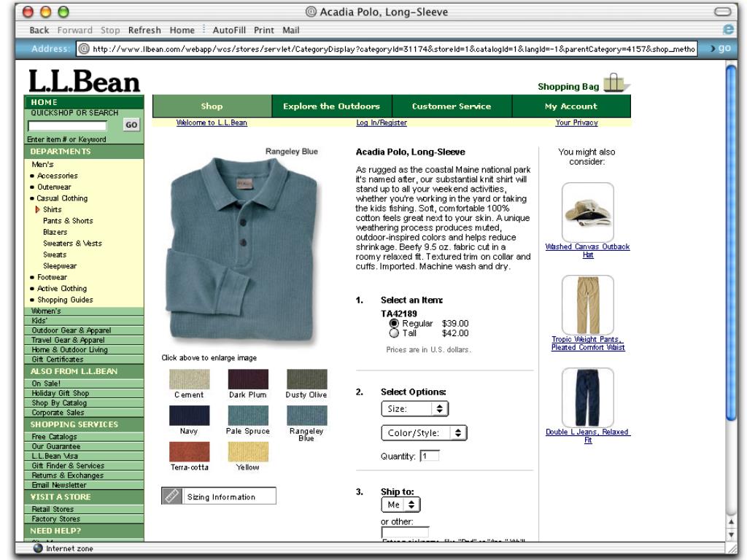Open the Tropic Weight Pants image

[587, 305]
